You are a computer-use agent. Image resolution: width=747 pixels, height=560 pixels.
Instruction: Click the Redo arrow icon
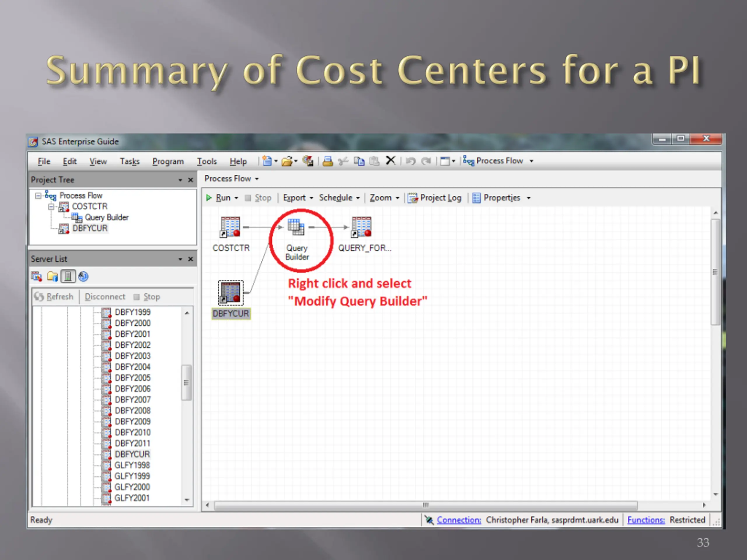coord(426,161)
